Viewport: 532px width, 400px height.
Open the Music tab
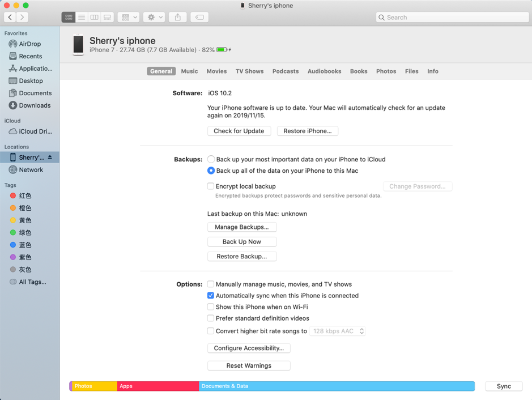pos(189,71)
